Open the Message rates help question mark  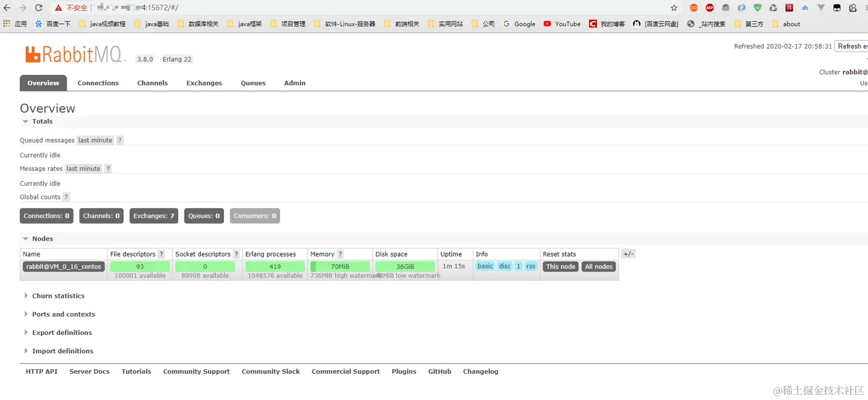pyautogui.click(x=108, y=169)
